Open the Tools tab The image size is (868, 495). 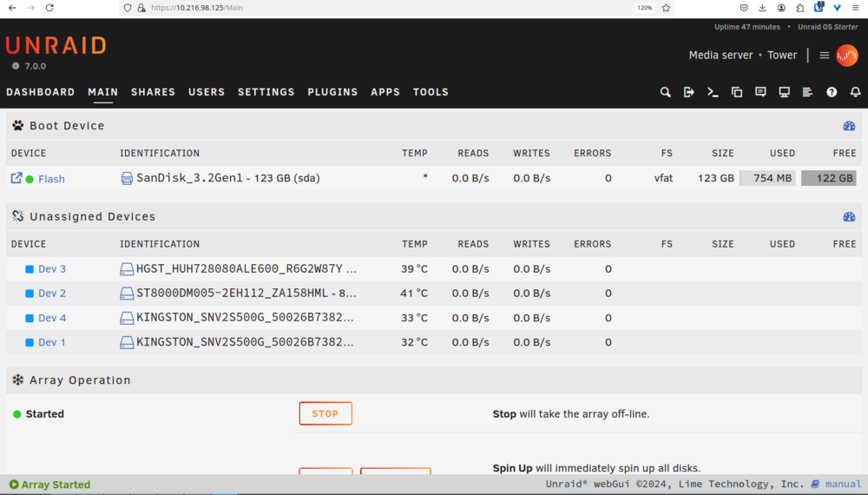(x=431, y=92)
